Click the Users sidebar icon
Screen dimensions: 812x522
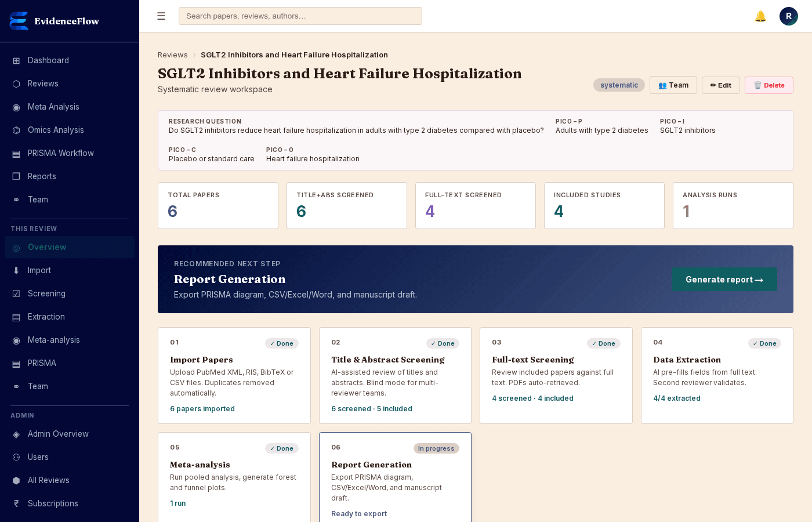pos(16,457)
